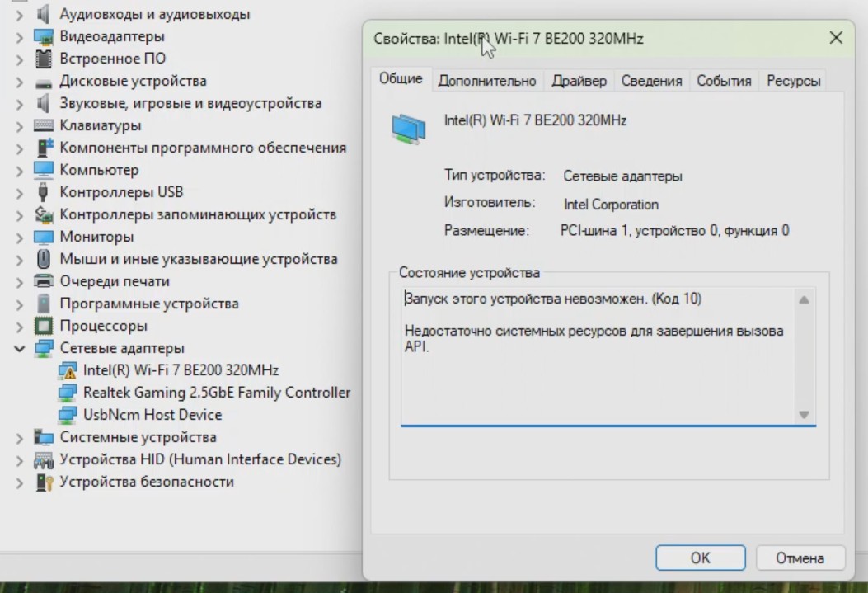Viewport: 868px width, 593px height.
Task: Expand the Видеоадаптеры tree node
Action: pyautogui.click(x=20, y=38)
